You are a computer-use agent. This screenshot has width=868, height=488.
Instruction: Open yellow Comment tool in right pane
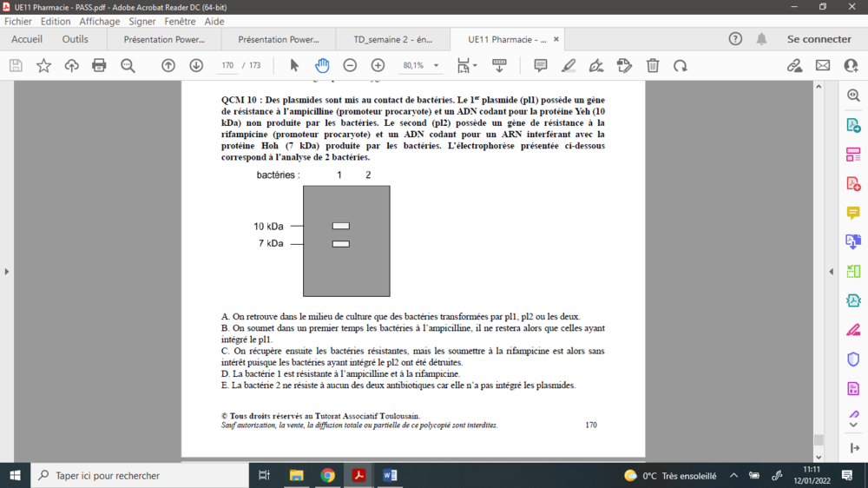point(853,213)
